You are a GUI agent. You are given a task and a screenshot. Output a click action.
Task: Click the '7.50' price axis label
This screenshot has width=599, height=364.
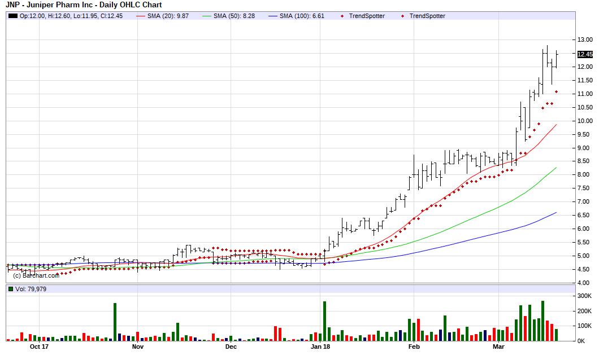pos(585,188)
